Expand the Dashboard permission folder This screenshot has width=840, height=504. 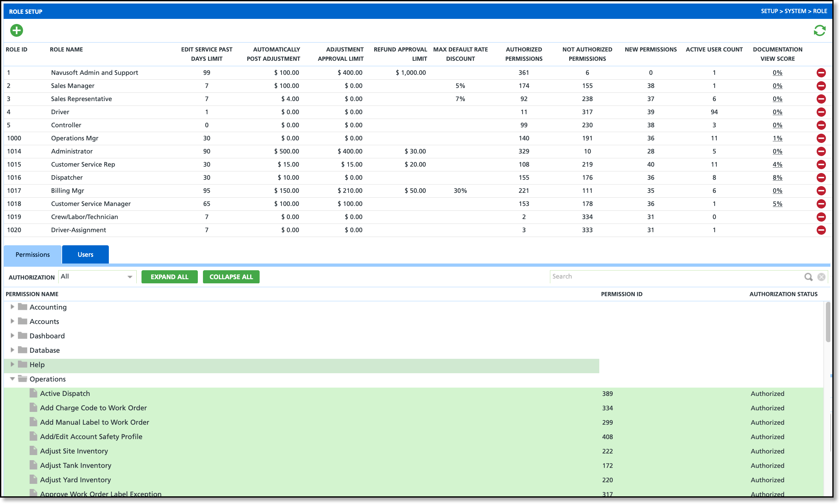pos(12,335)
